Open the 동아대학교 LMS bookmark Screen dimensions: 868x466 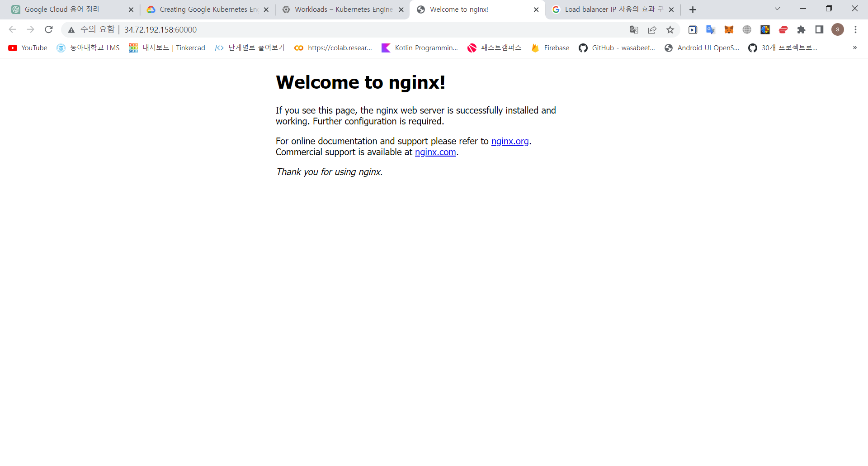click(88, 48)
